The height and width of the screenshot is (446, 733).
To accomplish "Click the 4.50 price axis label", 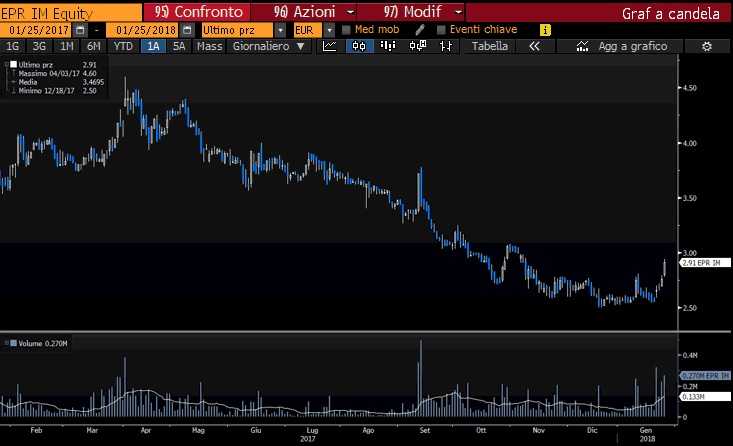I will click(689, 88).
